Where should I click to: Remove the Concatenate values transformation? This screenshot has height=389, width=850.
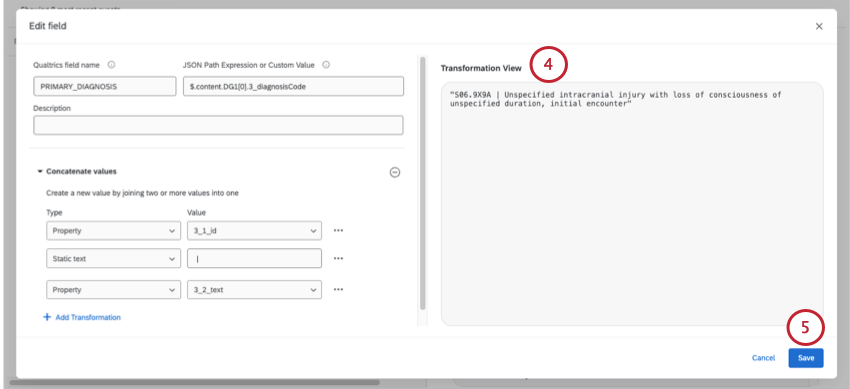pos(395,172)
